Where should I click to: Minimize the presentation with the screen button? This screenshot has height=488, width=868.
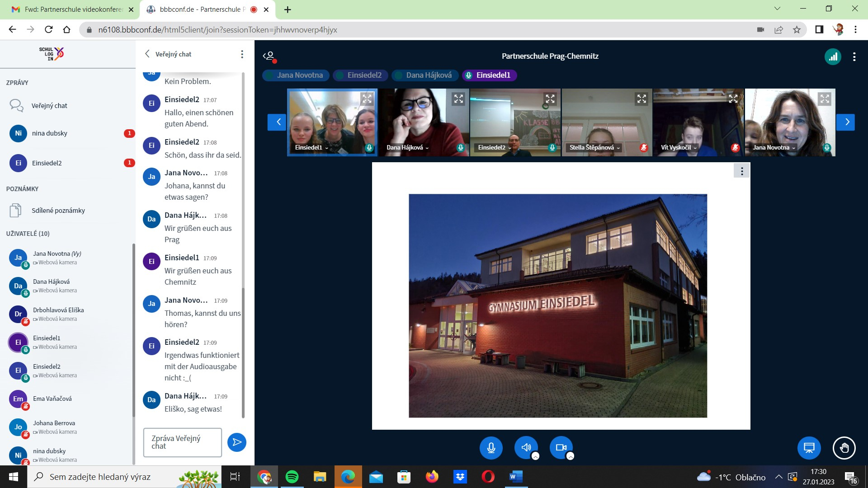(809, 448)
